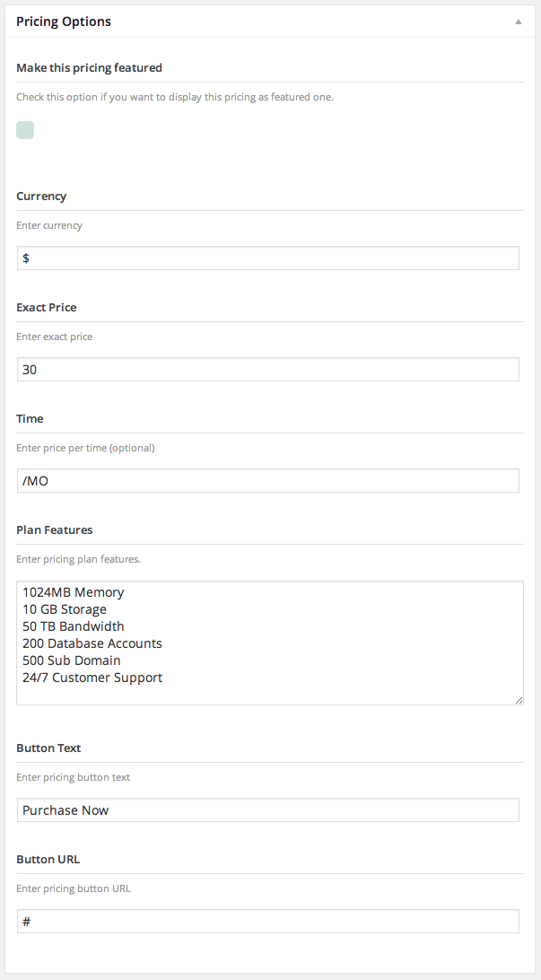Place cursor on '1024MB Memory' line
The height and width of the screenshot is (980, 541).
[74, 592]
